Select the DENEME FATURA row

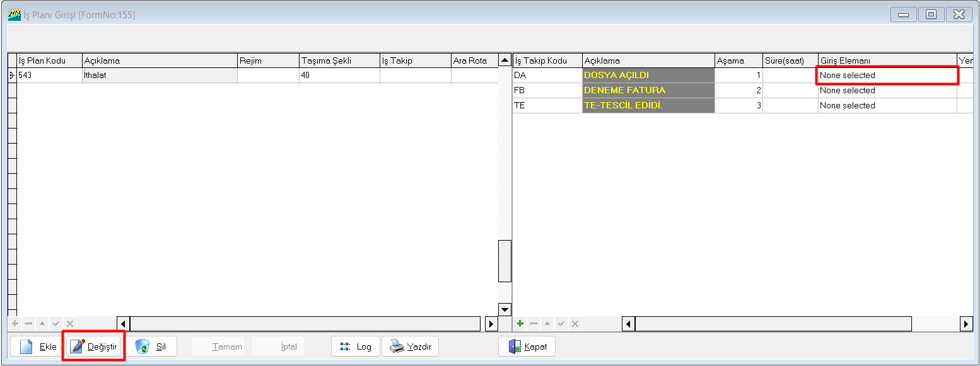648,91
